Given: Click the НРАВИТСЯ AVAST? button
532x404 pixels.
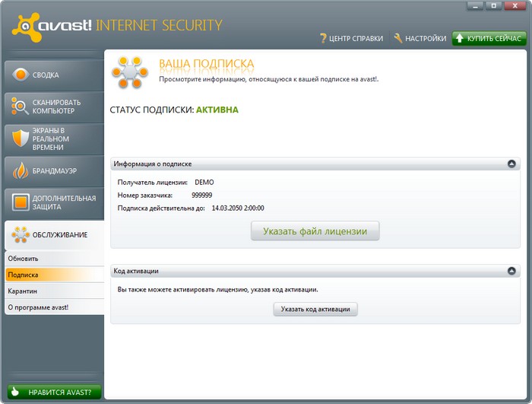Looking at the screenshot, I should (54, 392).
